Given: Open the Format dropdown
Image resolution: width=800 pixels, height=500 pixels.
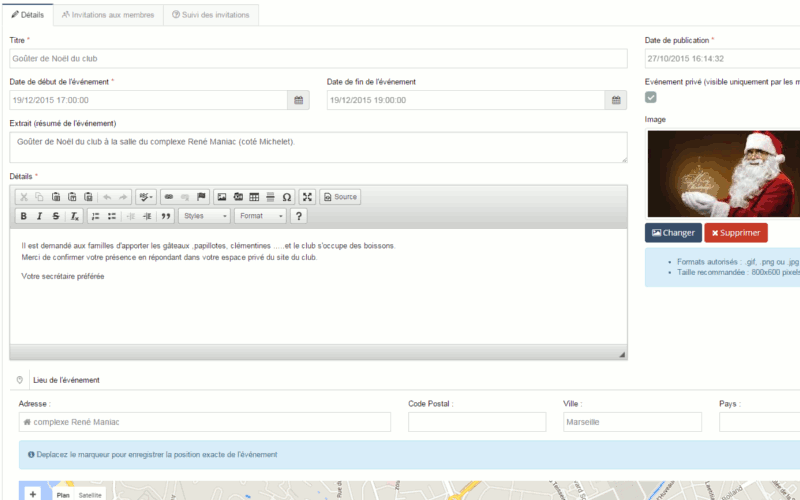Looking at the screenshot, I should [x=260, y=216].
